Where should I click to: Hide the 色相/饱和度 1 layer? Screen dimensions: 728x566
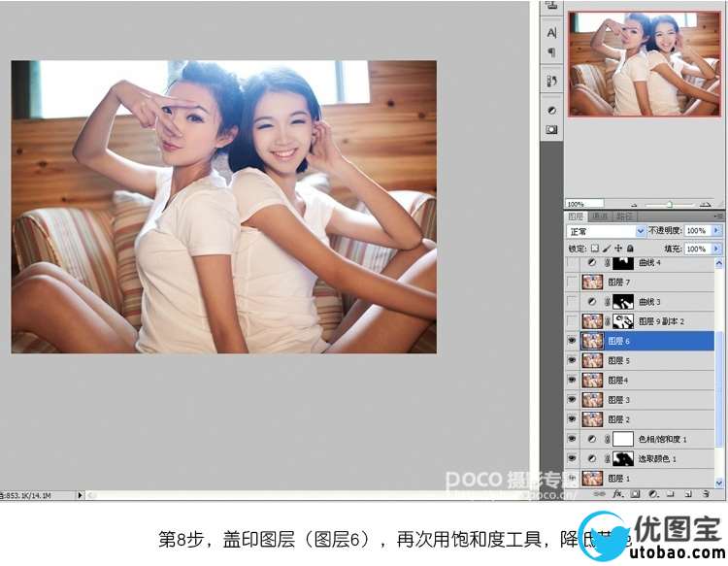point(572,439)
